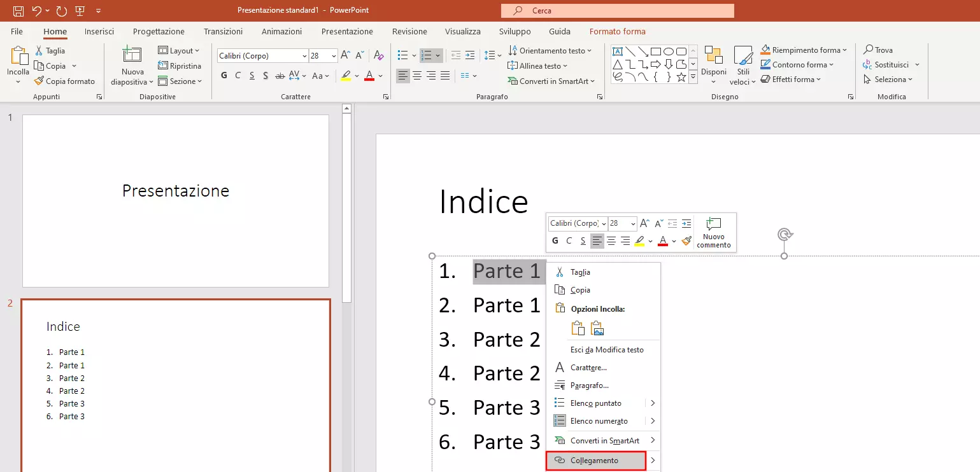Viewport: 980px width, 472px height.
Task: Click the Nuovo commento icon on the mini toolbar
Action: (x=714, y=225)
